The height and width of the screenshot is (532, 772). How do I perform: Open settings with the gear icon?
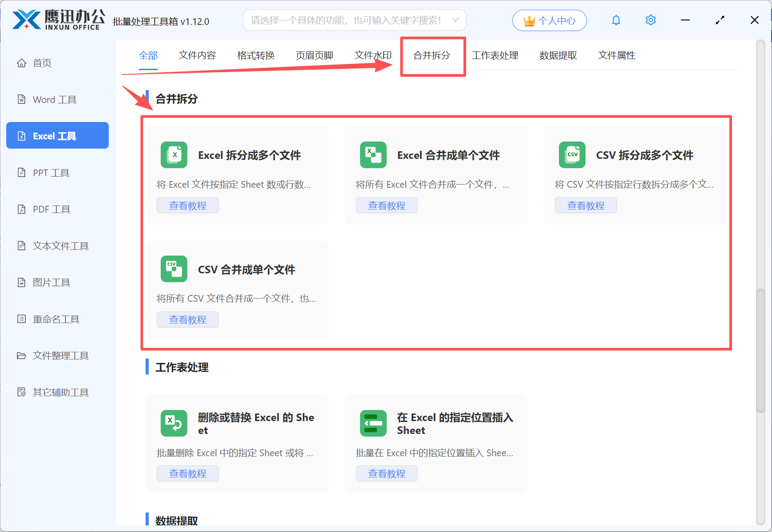pos(650,20)
